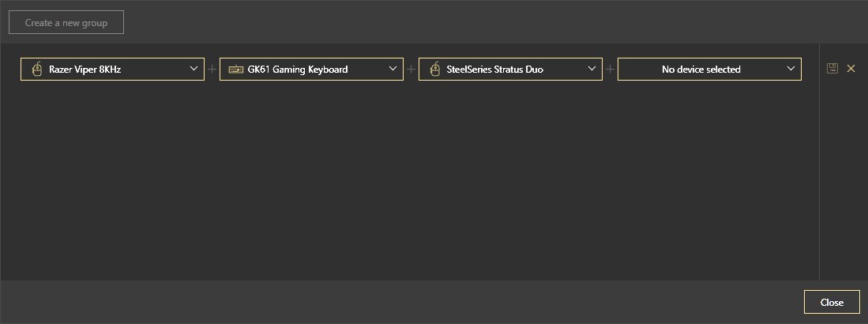
Task: Save the device group with floppy icon
Action: [x=832, y=69]
